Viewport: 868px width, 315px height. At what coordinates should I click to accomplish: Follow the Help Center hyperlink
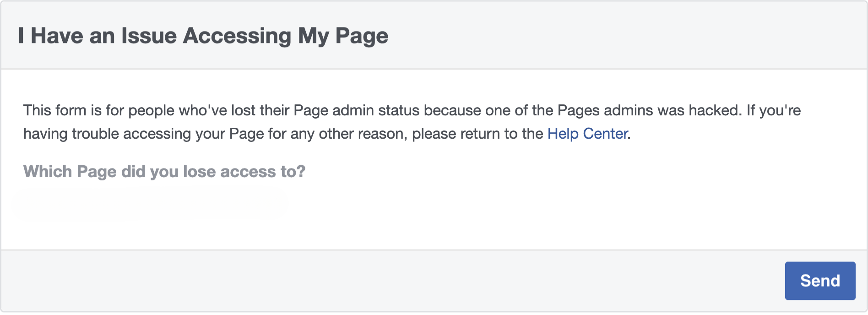588,134
